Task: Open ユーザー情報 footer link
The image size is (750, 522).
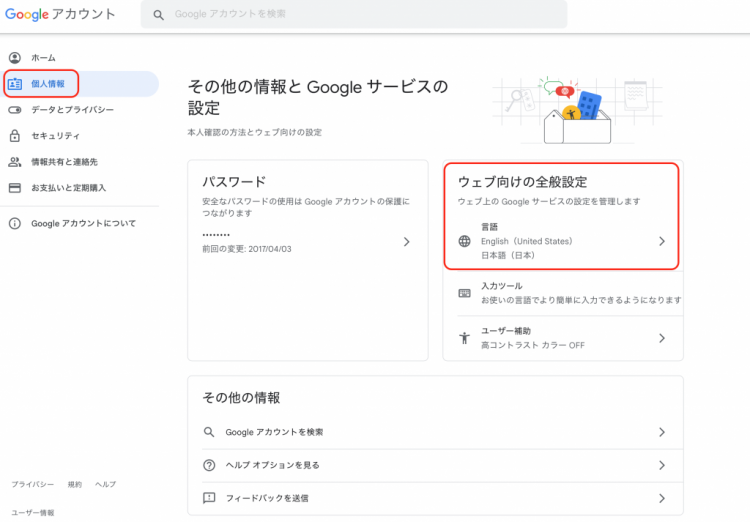Action: pyautogui.click(x=33, y=513)
